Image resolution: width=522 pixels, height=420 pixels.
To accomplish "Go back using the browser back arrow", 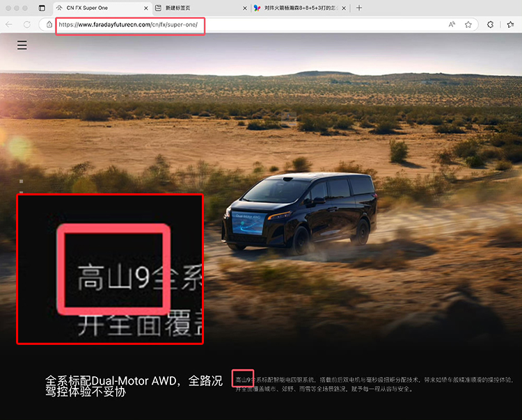I will (9, 24).
